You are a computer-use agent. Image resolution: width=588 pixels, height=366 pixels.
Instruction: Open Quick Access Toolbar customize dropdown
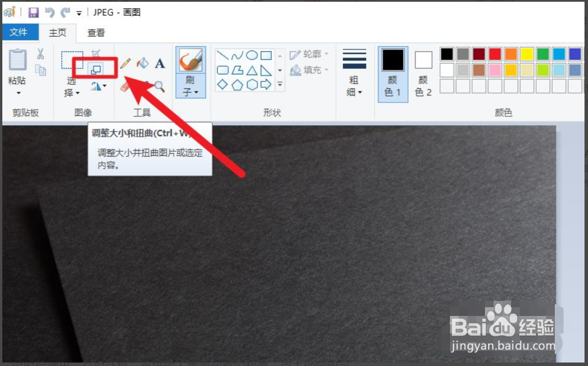pos(79,13)
